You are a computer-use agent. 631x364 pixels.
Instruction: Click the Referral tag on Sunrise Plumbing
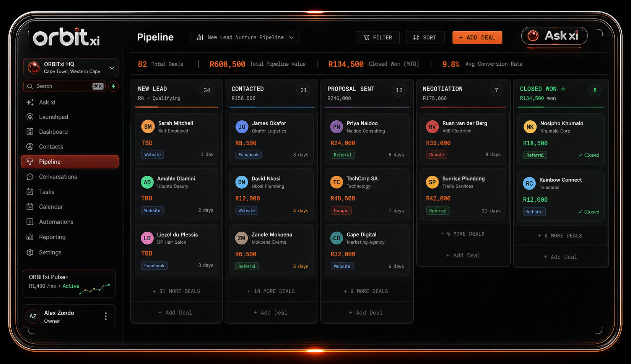pos(438,210)
